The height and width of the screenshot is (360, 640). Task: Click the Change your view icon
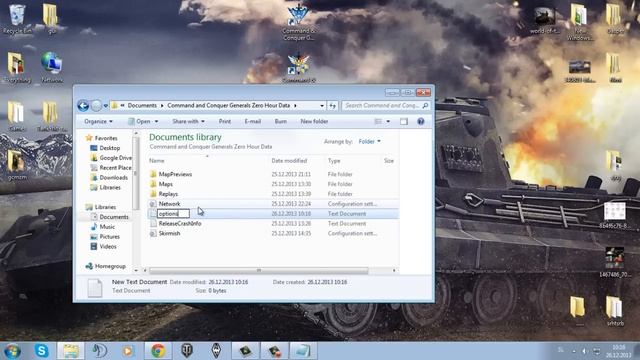pyautogui.click(x=378, y=122)
